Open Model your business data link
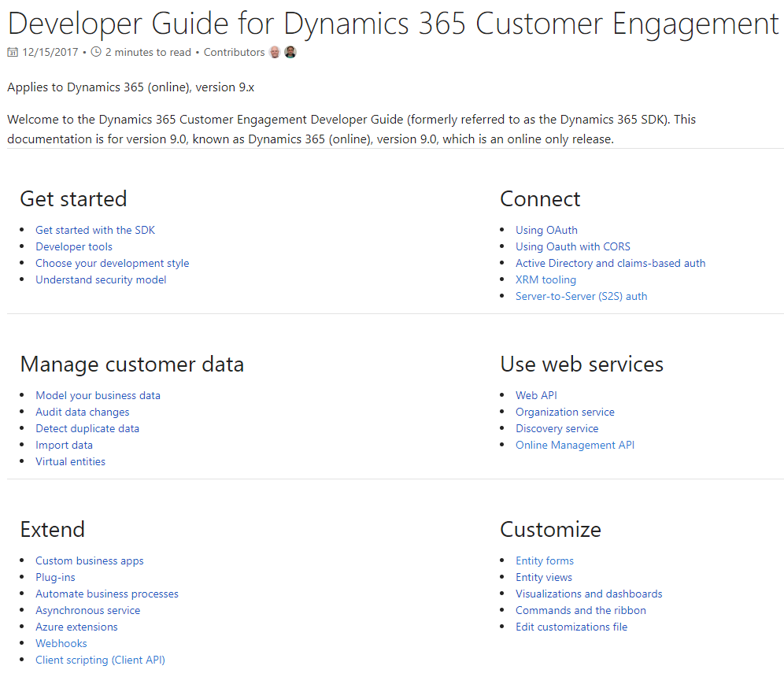Screen dimensions: 784x677 (x=98, y=395)
